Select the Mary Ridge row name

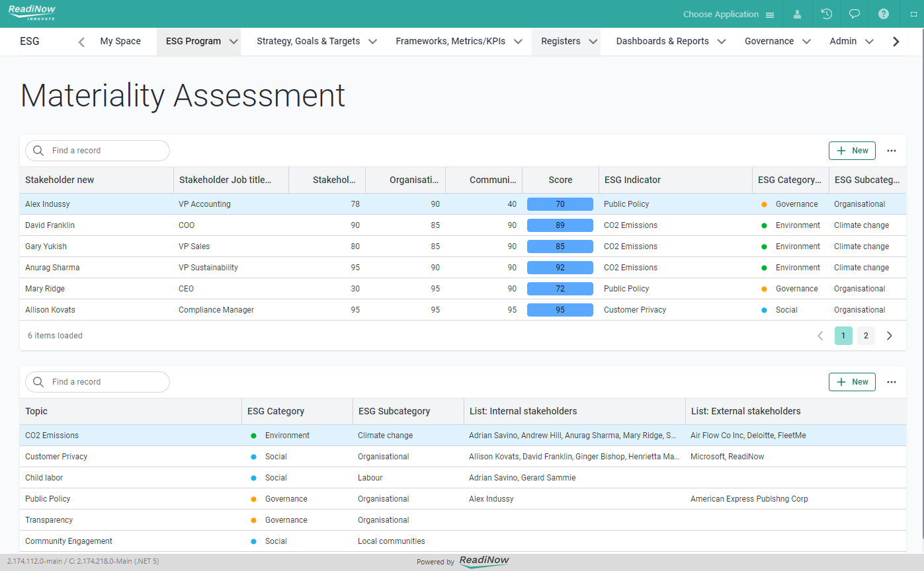click(x=45, y=289)
